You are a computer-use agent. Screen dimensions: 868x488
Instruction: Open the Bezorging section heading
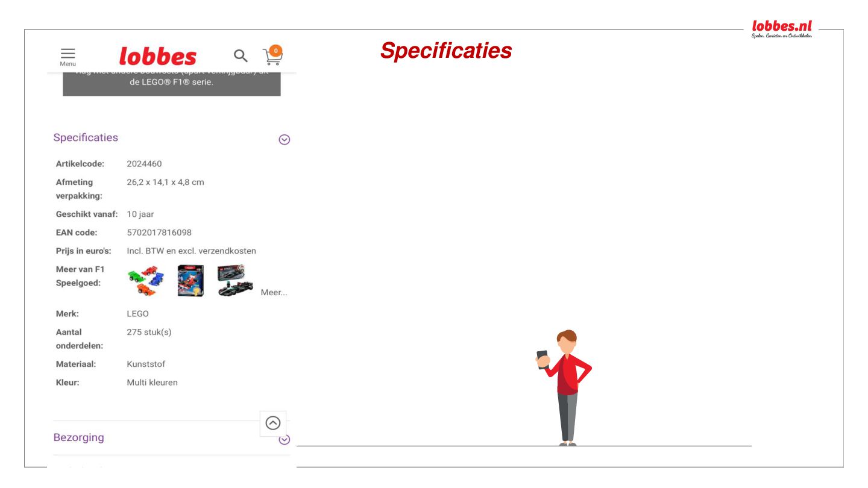point(79,437)
